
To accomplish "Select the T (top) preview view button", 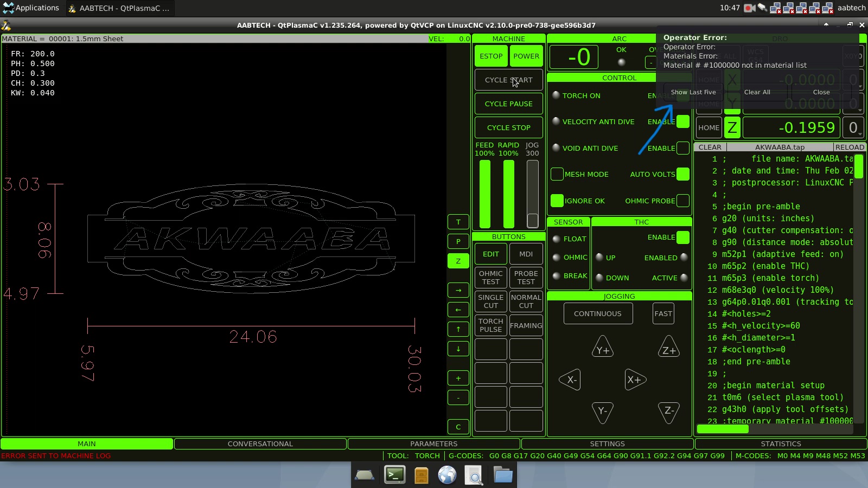I will click(458, 222).
